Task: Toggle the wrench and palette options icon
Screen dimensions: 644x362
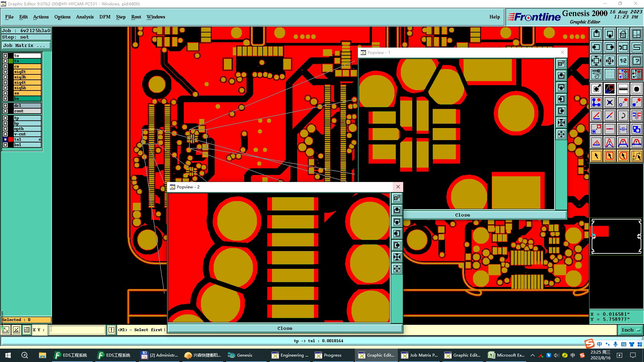Action: (x=596, y=74)
